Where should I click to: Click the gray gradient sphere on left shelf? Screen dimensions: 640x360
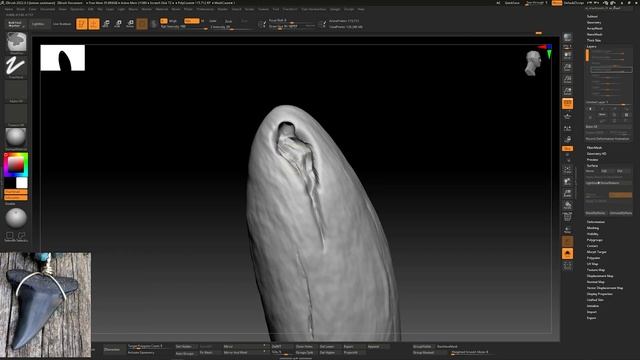[16, 218]
